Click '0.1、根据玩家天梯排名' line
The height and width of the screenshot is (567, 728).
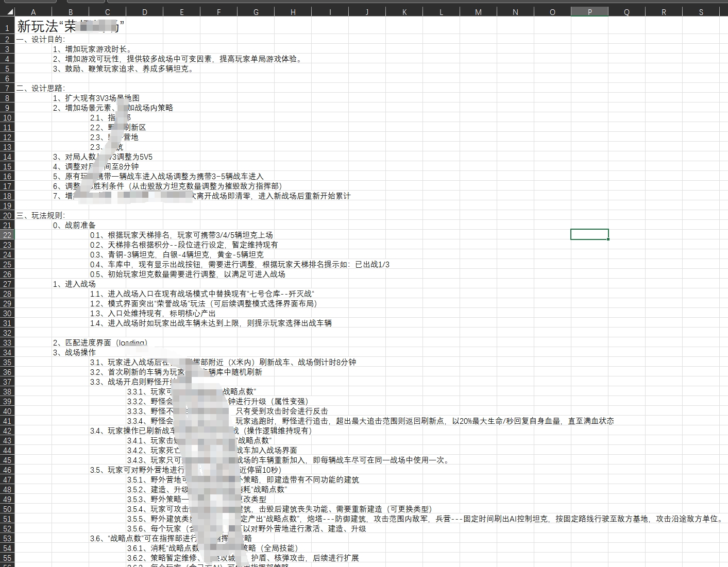(181, 235)
